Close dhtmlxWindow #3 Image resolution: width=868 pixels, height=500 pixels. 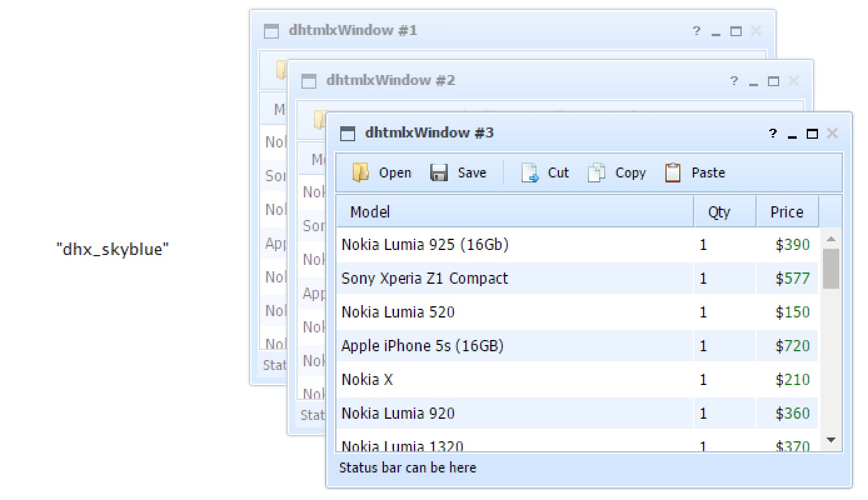(832, 133)
